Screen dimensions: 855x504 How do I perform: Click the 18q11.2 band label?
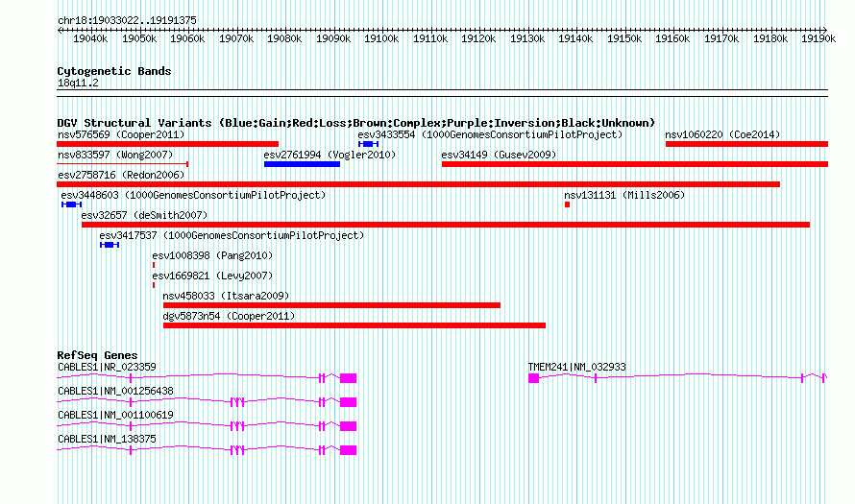(x=78, y=84)
